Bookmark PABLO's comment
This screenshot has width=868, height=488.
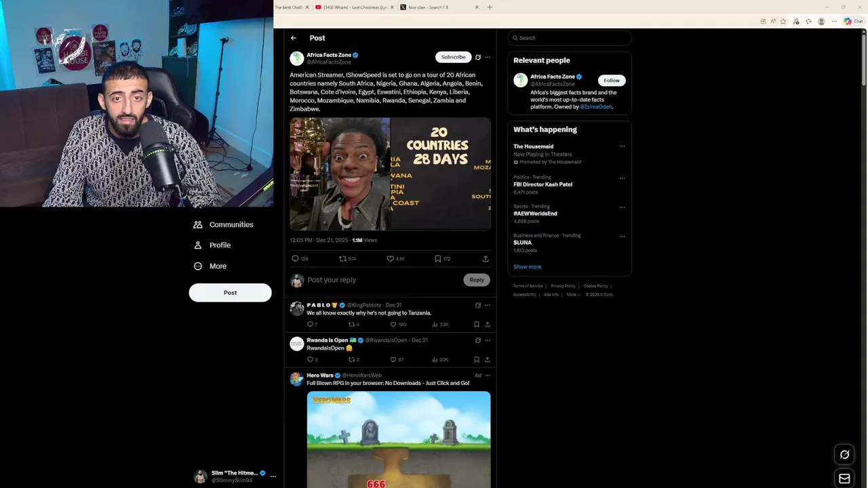tap(477, 325)
